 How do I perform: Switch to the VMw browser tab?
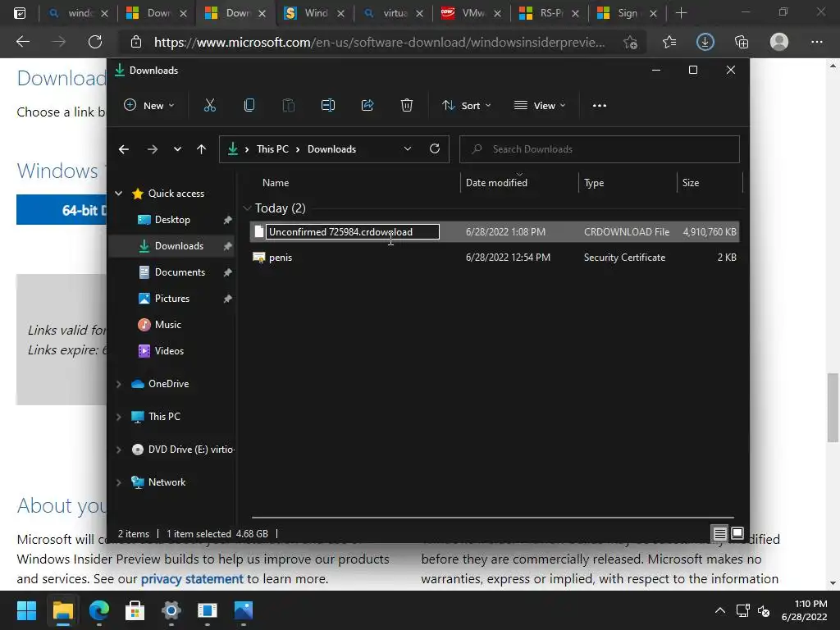click(x=470, y=13)
